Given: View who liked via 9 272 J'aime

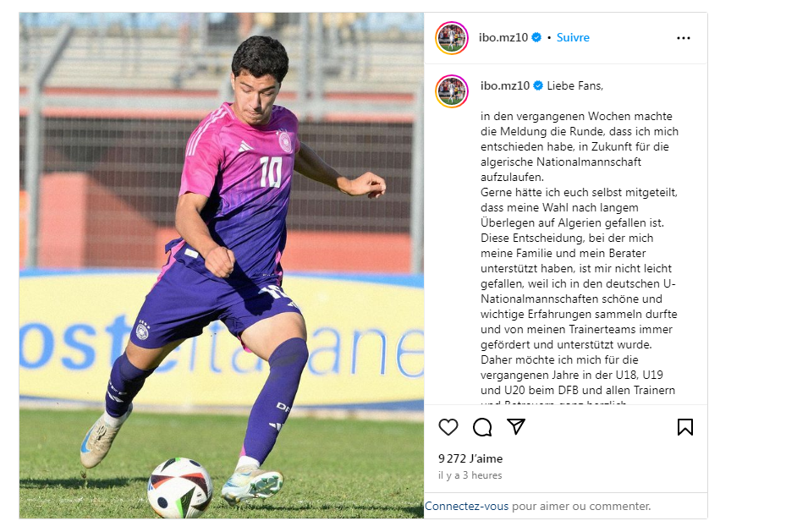Looking at the screenshot, I should coord(470,458).
